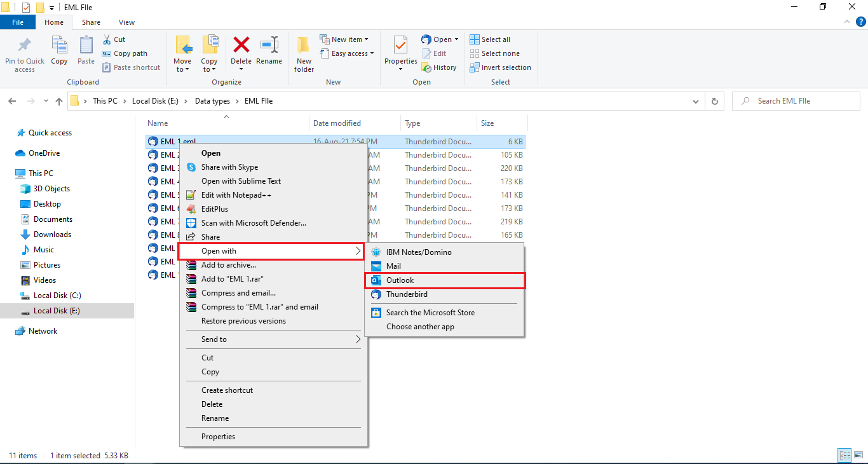Click the Copy ribbon icon
The height and width of the screenshot is (464, 868).
[x=59, y=46]
